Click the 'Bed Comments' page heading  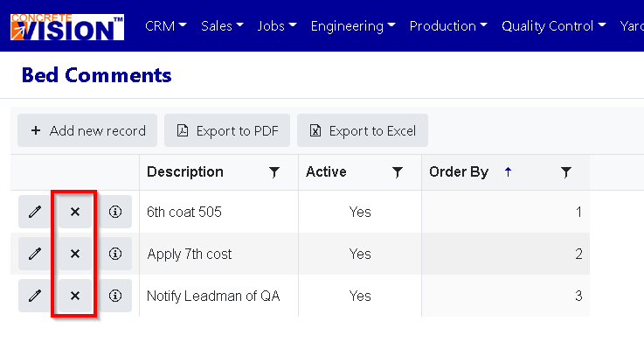(96, 75)
